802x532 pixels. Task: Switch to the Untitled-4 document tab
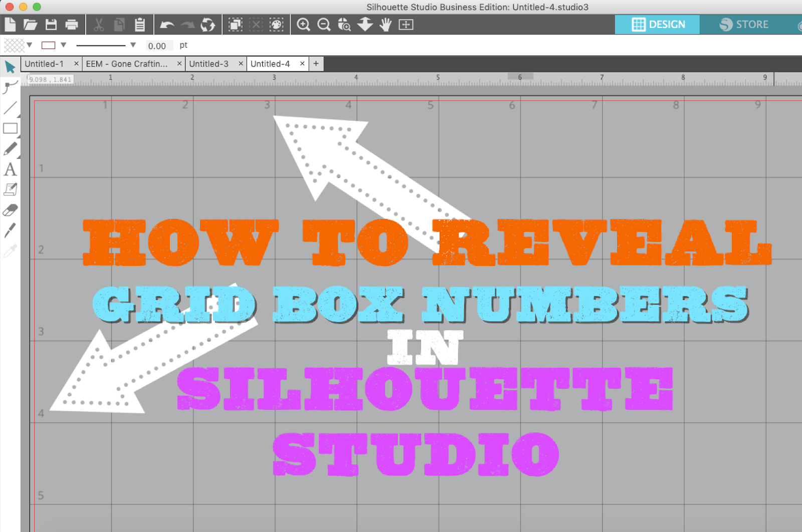click(x=270, y=64)
